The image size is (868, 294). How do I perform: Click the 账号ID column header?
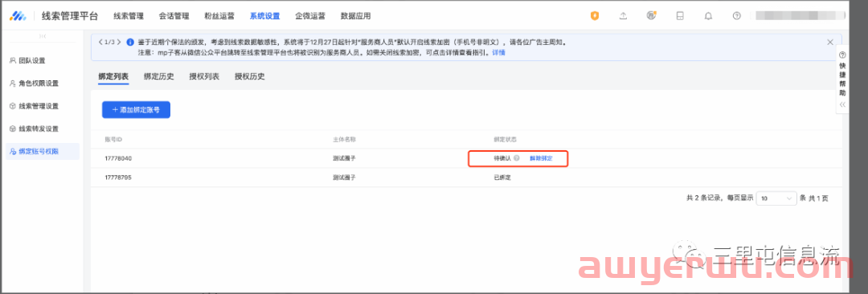[113, 139]
